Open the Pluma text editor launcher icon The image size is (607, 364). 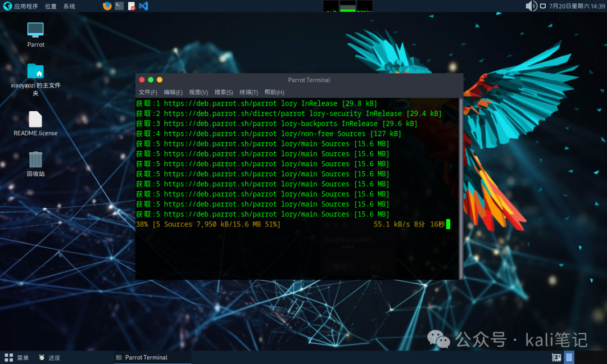click(x=132, y=6)
